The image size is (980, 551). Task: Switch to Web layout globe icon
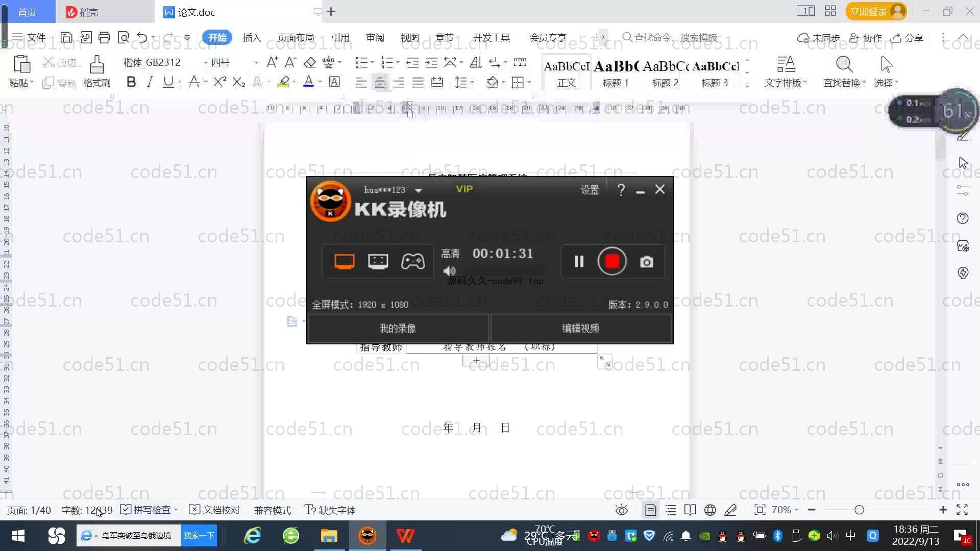pyautogui.click(x=710, y=510)
